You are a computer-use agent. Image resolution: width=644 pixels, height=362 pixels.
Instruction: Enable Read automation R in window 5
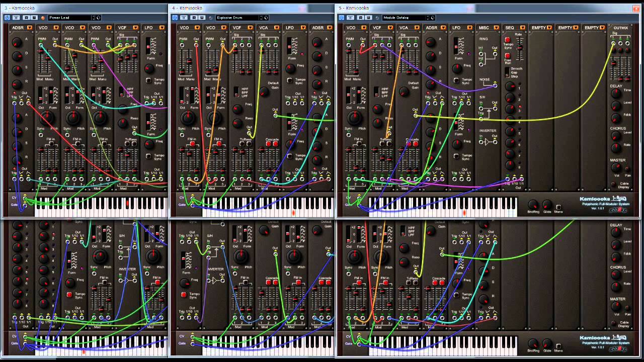(x=361, y=18)
